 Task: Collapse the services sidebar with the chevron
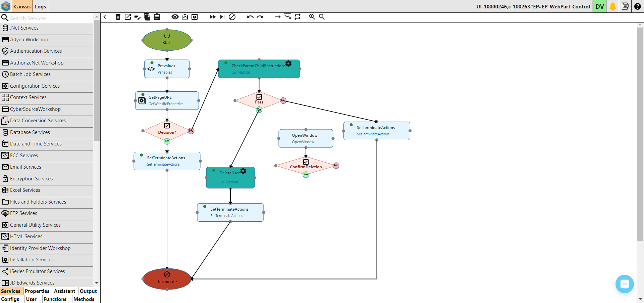pos(105,17)
